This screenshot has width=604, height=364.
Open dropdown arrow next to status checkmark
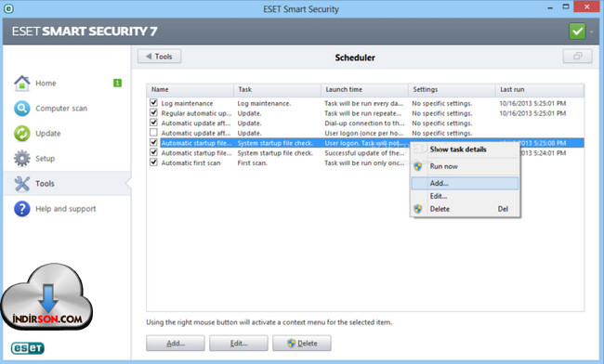click(591, 32)
